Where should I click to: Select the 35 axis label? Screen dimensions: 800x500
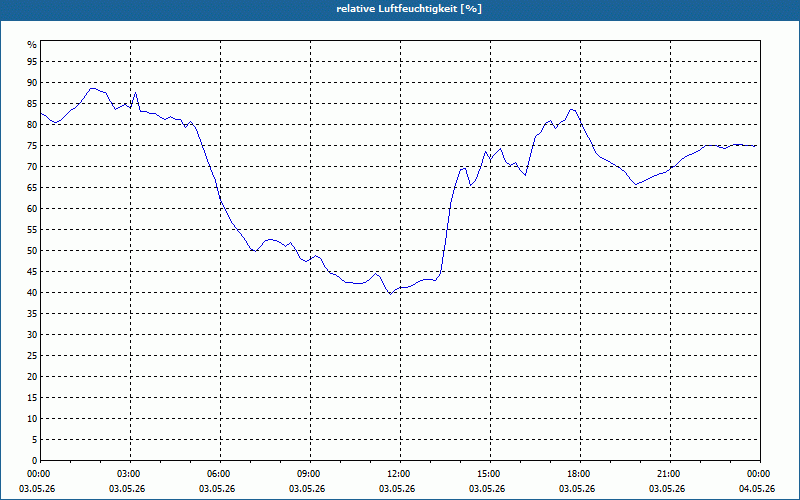[32, 314]
